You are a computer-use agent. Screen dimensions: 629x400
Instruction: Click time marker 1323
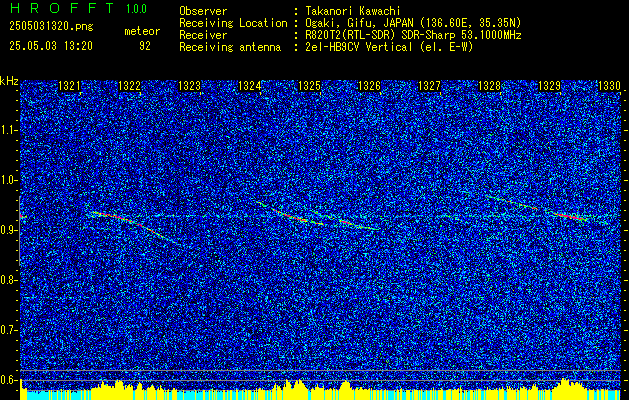click(189, 86)
